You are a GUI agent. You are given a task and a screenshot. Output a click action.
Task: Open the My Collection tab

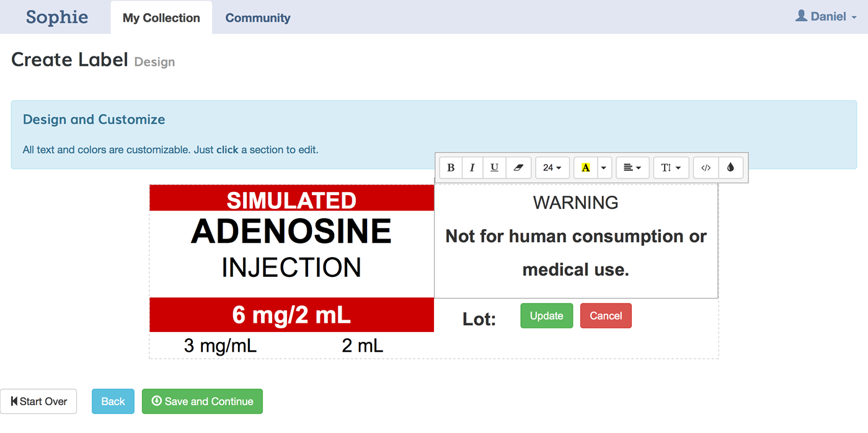[161, 17]
